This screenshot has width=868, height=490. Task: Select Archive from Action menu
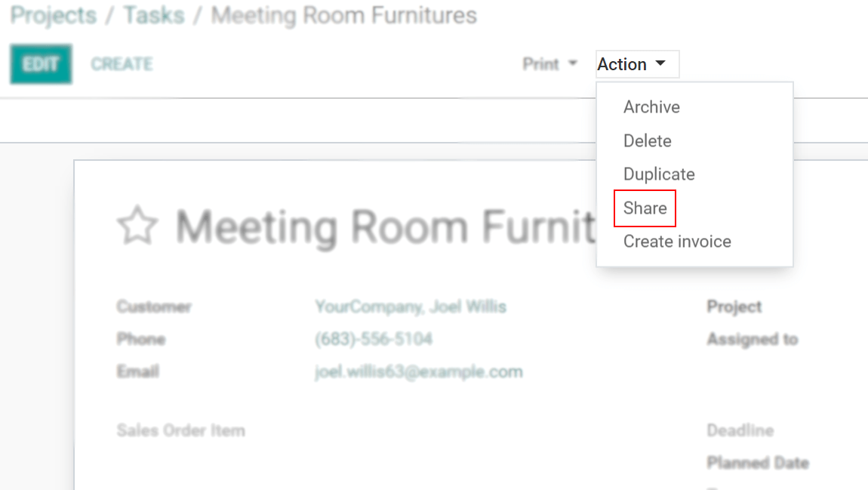point(651,107)
